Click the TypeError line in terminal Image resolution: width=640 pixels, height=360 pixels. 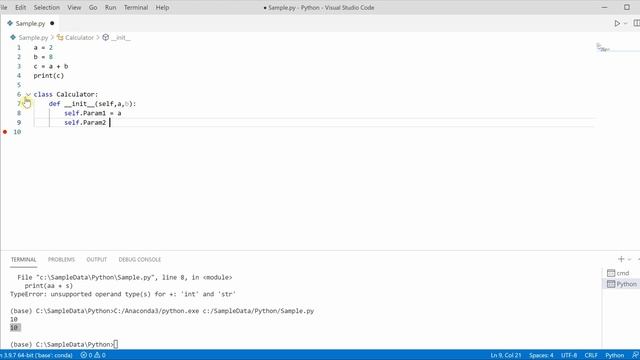pos(123,294)
